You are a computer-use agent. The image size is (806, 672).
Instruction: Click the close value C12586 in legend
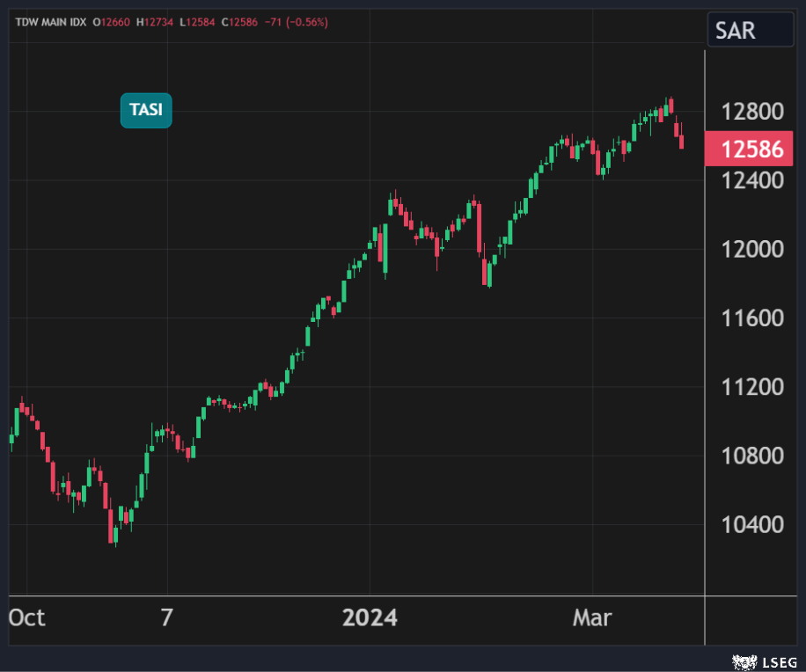point(241,22)
